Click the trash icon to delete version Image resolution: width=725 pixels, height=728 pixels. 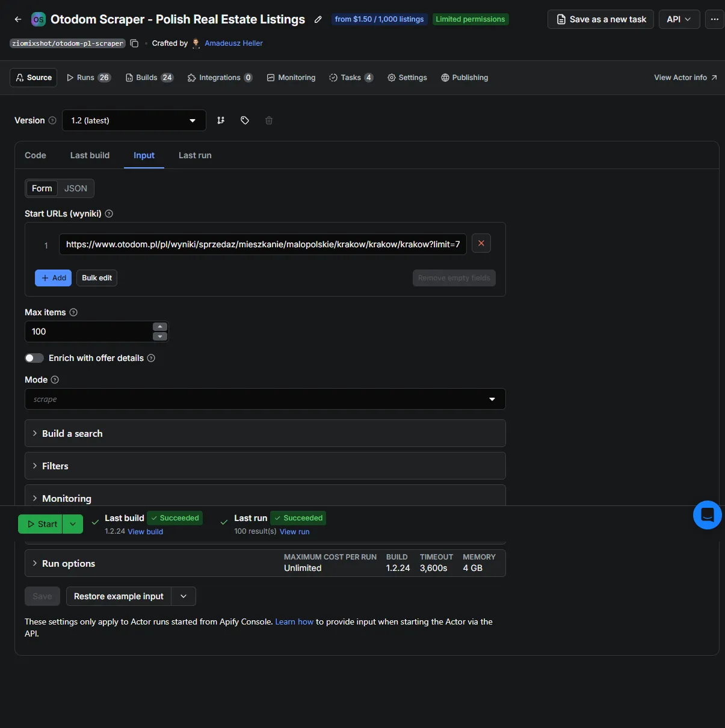269,120
